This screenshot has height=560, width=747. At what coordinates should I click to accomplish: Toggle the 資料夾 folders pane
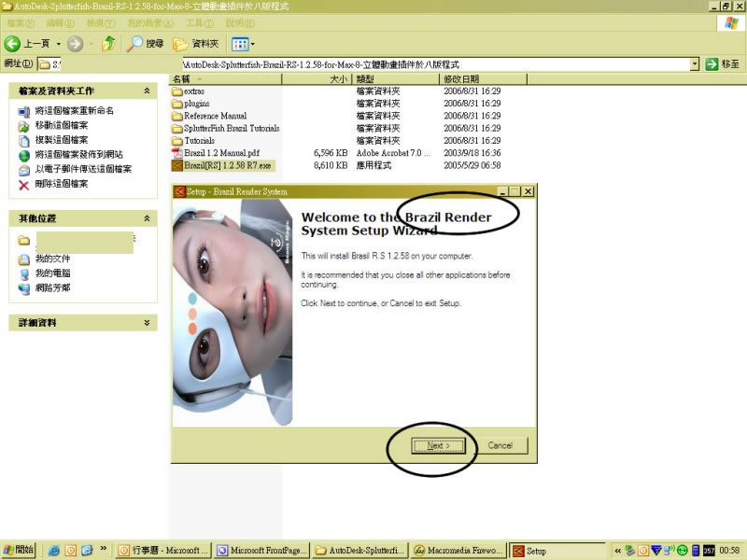(196, 44)
